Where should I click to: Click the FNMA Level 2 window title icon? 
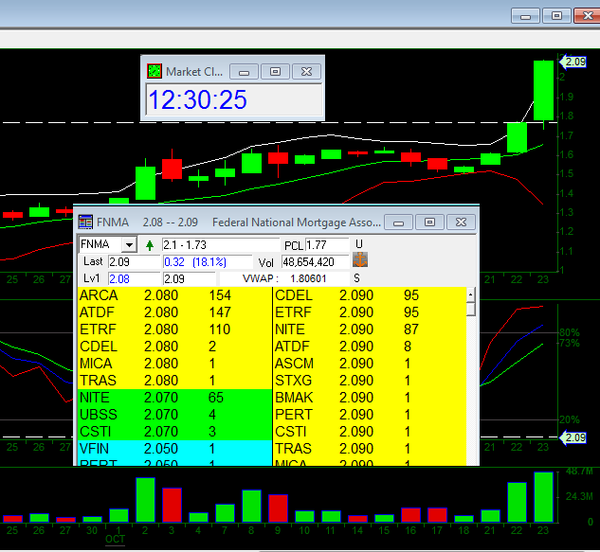tap(85, 221)
